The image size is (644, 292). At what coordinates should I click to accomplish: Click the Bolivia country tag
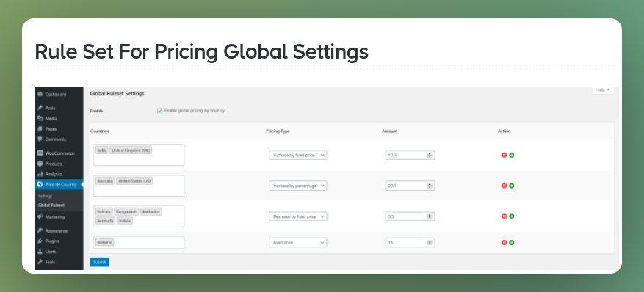pyautogui.click(x=124, y=221)
